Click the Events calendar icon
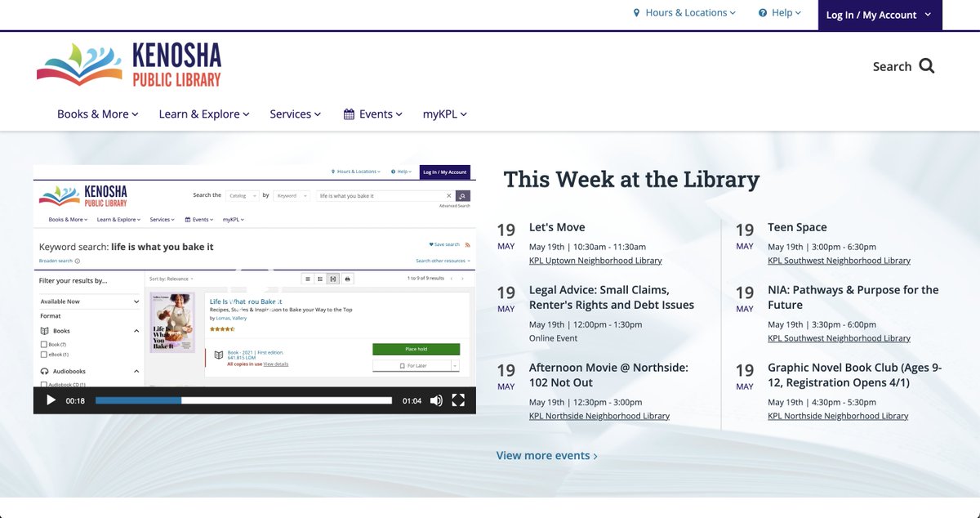Image resolution: width=980 pixels, height=518 pixels. coord(349,114)
